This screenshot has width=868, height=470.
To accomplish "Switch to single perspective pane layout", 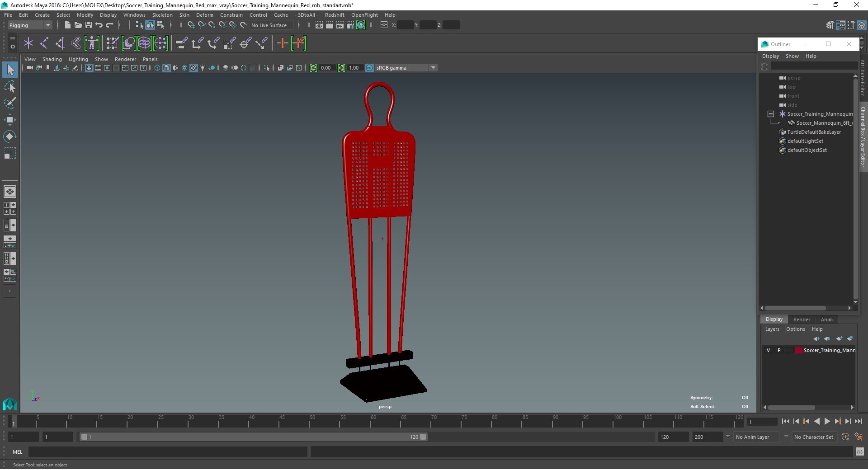I will click(10, 192).
